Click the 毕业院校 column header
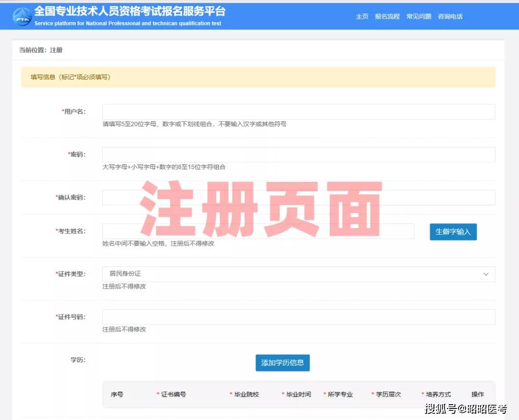The image size is (519, 420). (x=246, y=395)
